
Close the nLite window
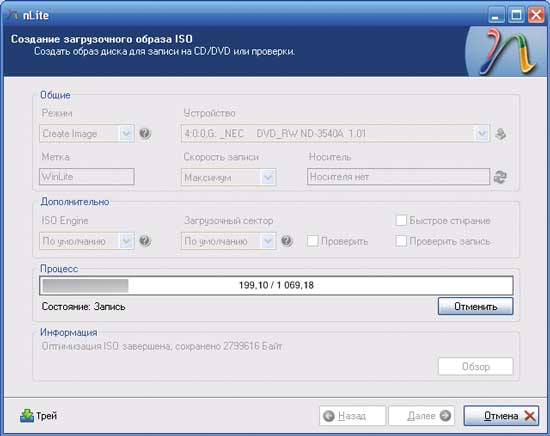coord(536,15)
